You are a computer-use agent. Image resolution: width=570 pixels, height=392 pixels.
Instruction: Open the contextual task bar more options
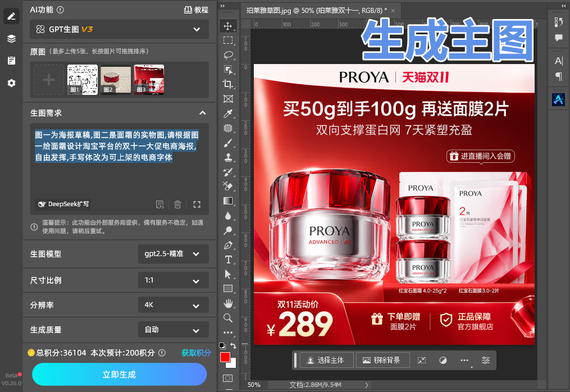tap(464, 361)
